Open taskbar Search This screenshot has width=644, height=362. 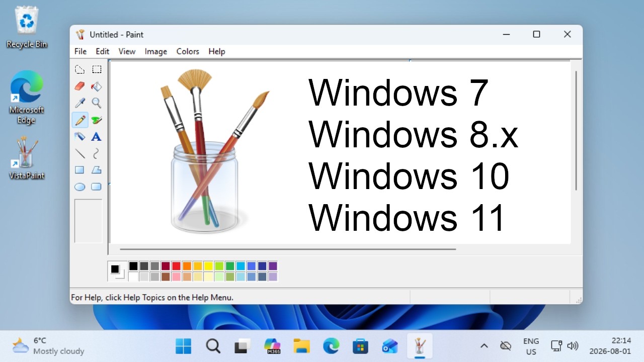(x=213, y=346)
